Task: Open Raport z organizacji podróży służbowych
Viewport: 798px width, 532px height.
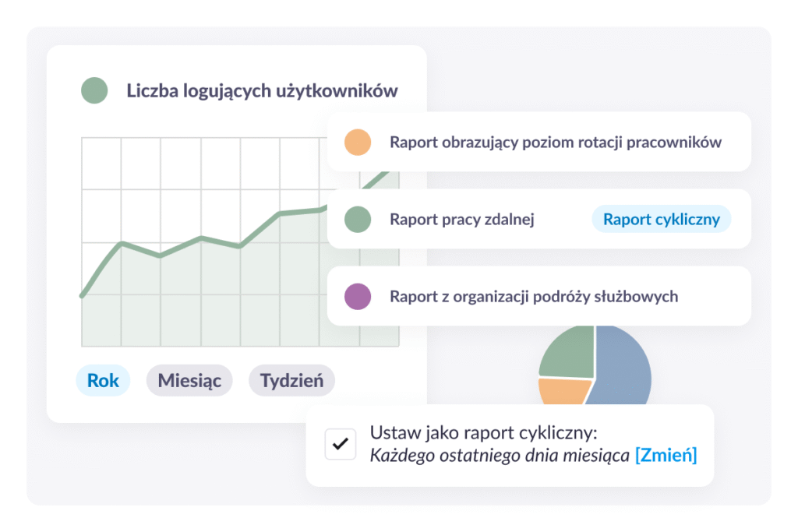Action: click(x=533, y=297)
